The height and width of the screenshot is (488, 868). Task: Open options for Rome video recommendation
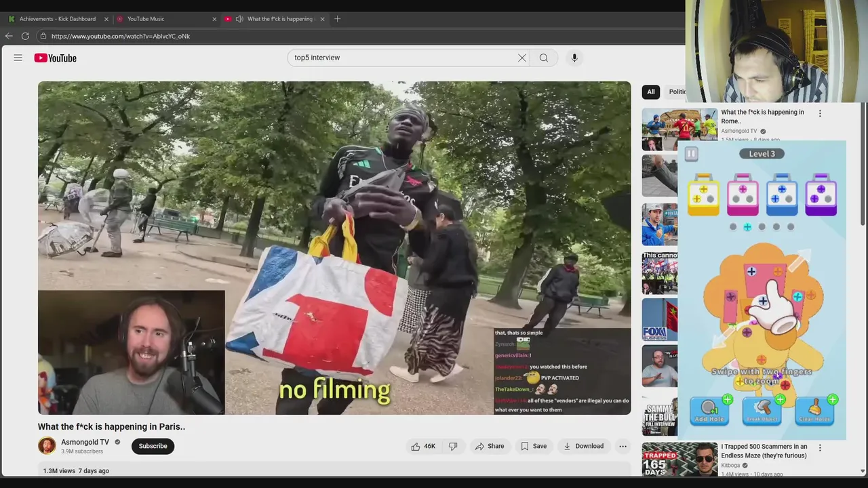coord(820,114)
